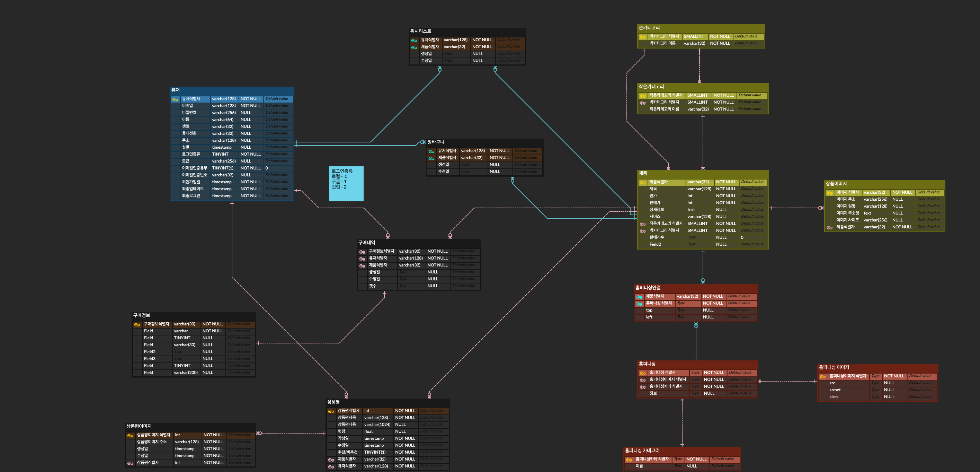Viewport: 980px width, 472px height.
Task: Select the key icon of 제품식별자 in 홈퍼니싱연결 table
Action: (639, 297)
